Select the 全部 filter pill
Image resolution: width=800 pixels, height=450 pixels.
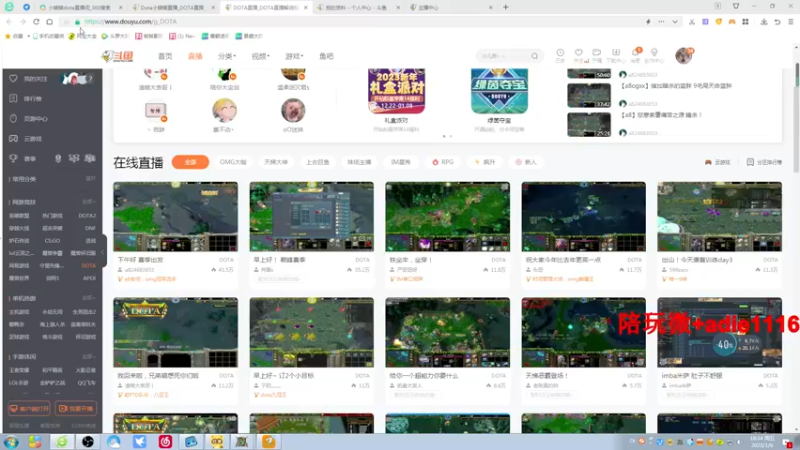190,162
